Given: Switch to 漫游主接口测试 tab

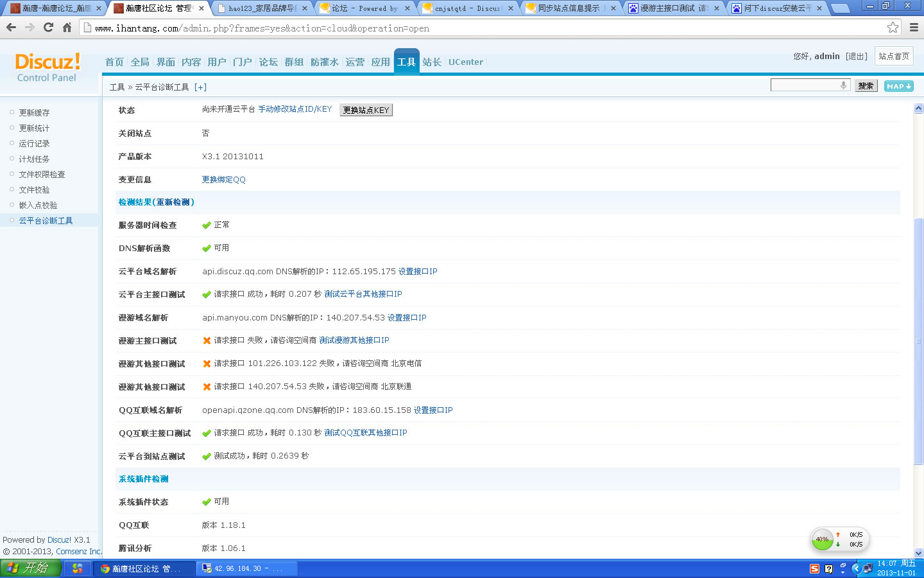Looking at the screenshot, I should click(673, 8).
